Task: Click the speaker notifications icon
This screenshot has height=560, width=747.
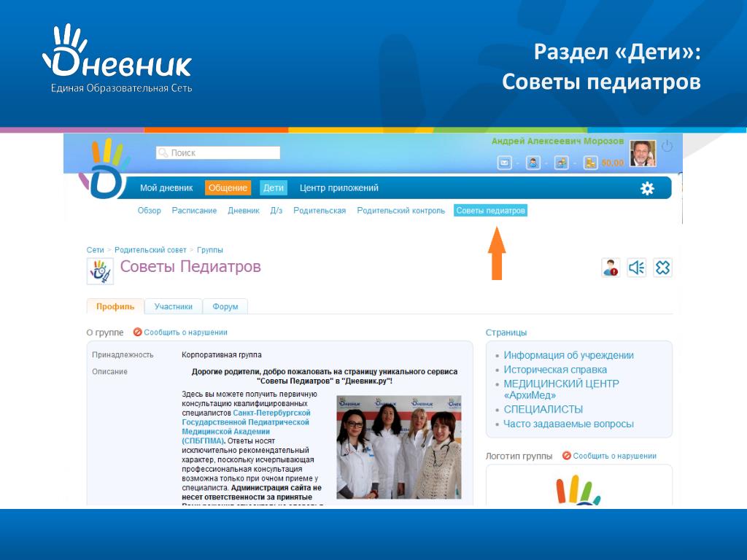Action: [636, 268]
